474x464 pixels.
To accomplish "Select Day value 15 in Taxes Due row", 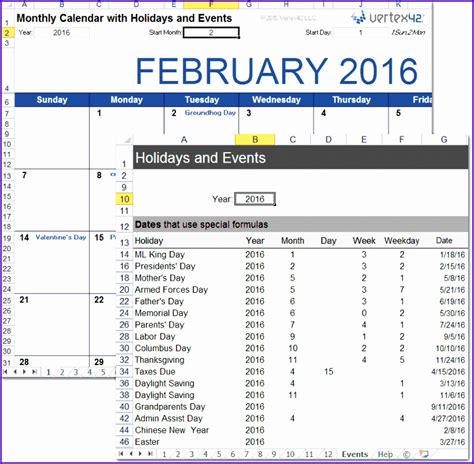I will point(329,372).
